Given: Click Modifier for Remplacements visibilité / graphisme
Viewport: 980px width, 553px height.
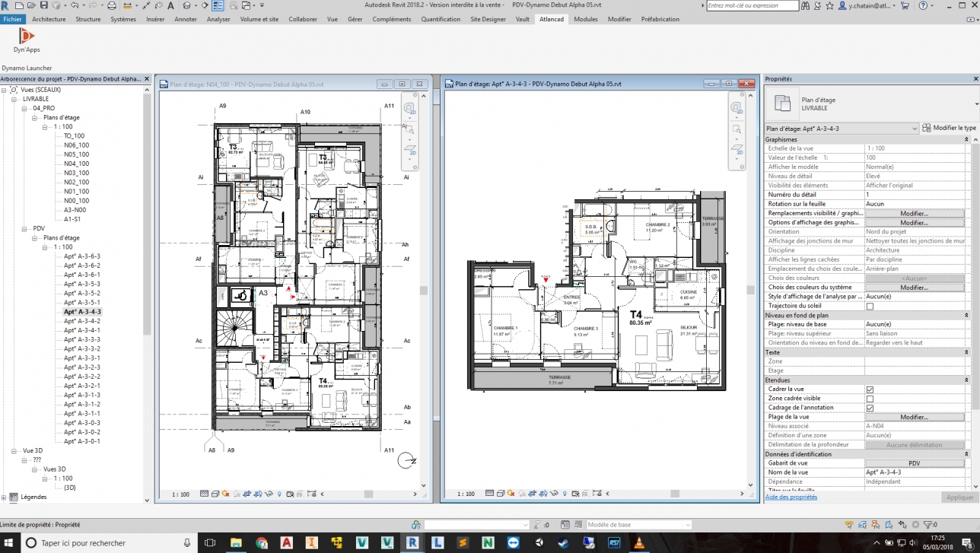Looking at the screenshot, I should pyautogui.click(x=915, y=214).
